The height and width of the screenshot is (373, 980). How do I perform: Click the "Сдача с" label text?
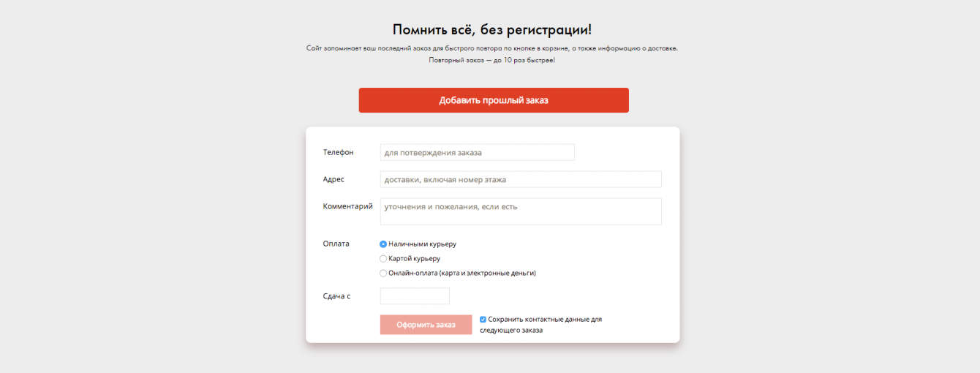click(336, 296)
